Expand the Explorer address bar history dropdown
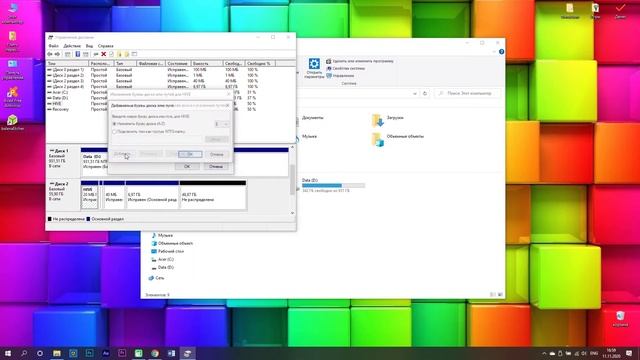 click(x=415, y=93)
